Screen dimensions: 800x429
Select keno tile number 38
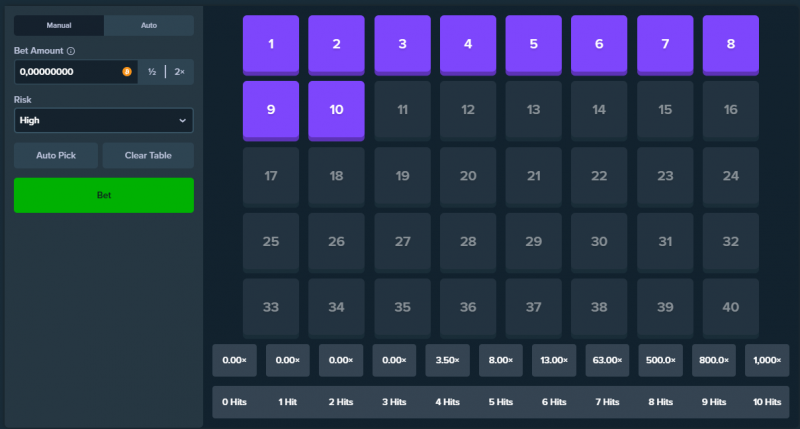(x=599, y=308)
